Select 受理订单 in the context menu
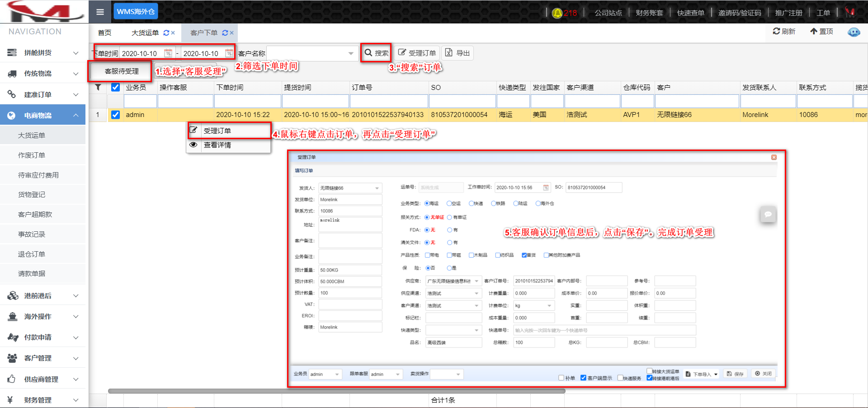Viewport: 868px width, 408px height. coord(229,131)
